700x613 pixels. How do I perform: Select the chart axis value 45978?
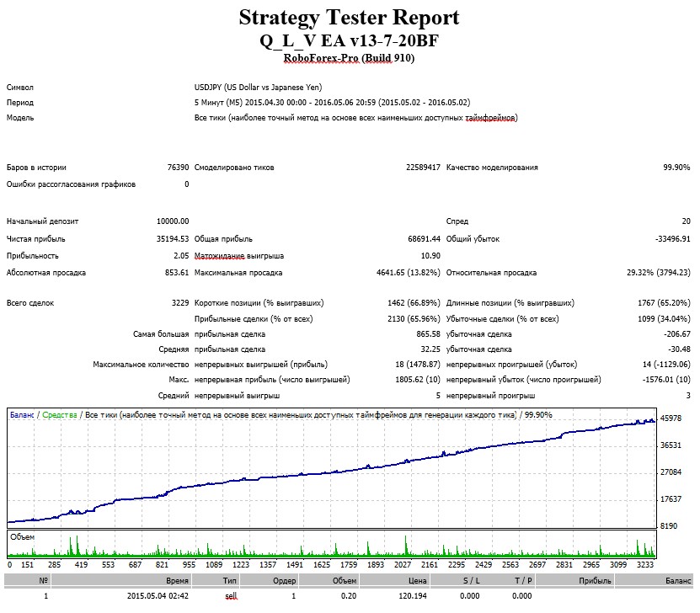671,419
